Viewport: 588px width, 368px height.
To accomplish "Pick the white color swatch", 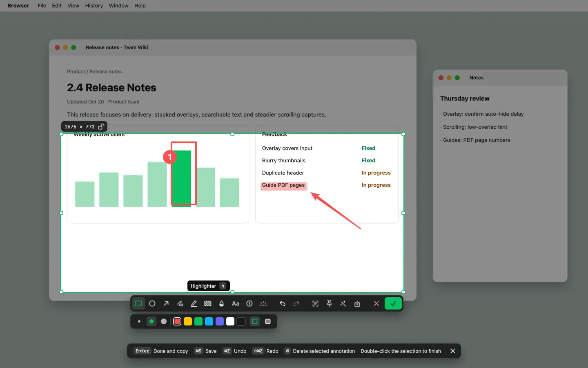I will [230, 321].
